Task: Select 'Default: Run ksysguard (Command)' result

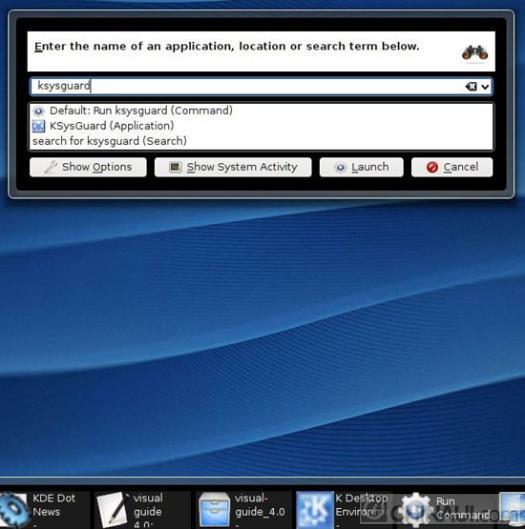Action: (x=261, y=111)
